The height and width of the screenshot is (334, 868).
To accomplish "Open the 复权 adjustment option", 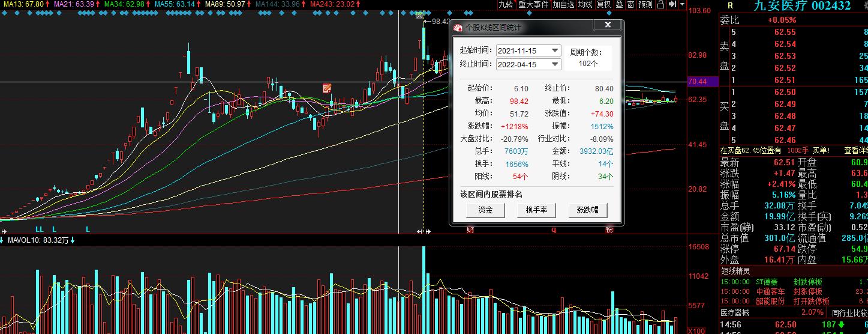I will [x=603, y=4].
